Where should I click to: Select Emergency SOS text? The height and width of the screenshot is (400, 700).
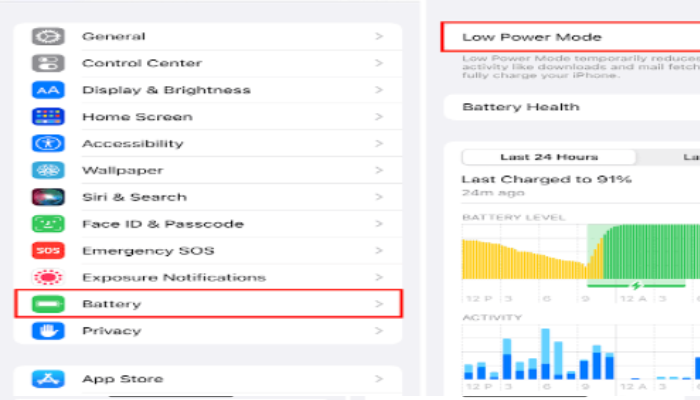tap(148, 251)
